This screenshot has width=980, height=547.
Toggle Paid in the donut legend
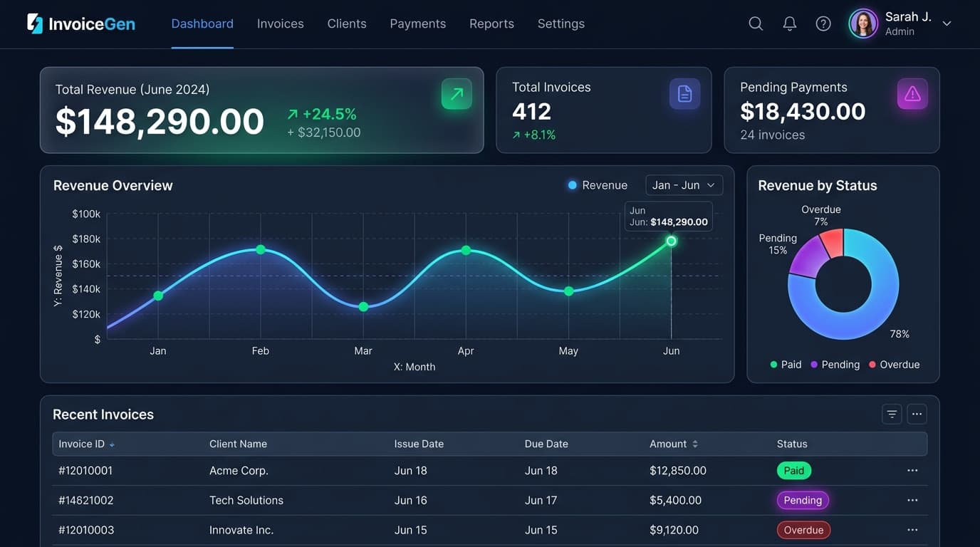pos(786,365)
